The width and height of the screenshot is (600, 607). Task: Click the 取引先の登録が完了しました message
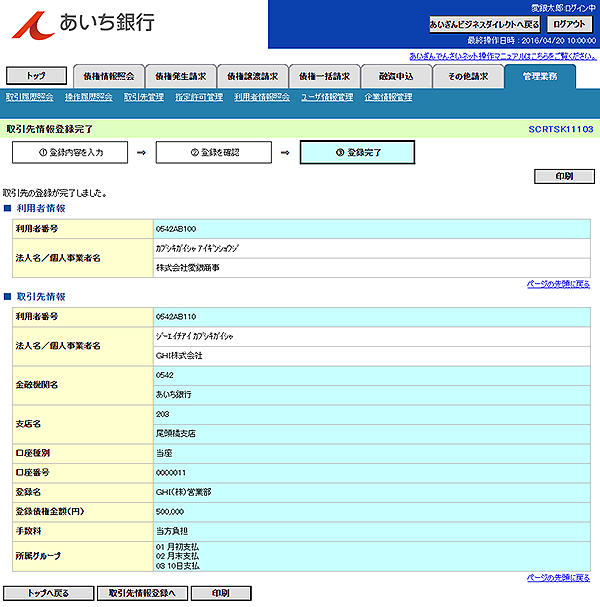click(55, 193)
